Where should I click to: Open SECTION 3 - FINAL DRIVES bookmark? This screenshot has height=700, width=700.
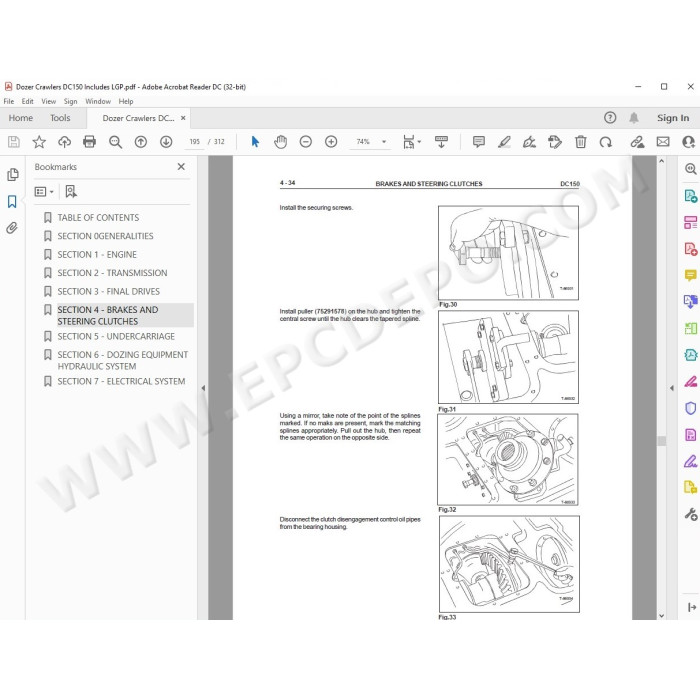[108, 291]
